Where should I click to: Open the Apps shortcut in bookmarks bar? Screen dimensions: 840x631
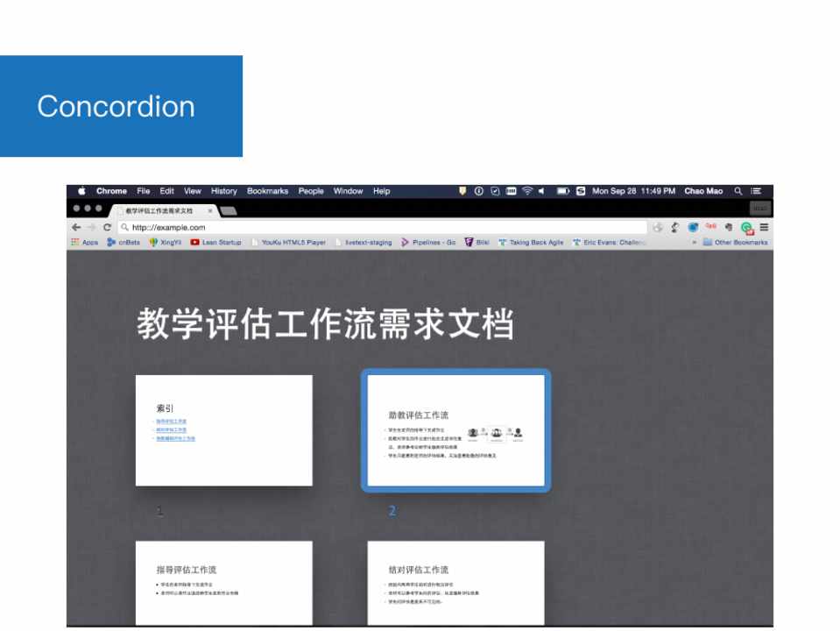(x=85, y=243)
